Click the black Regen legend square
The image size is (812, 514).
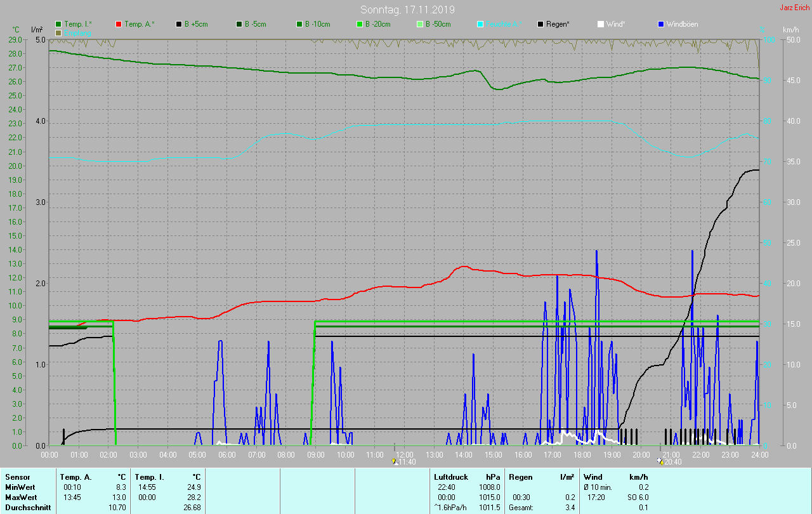click(540, 24)
